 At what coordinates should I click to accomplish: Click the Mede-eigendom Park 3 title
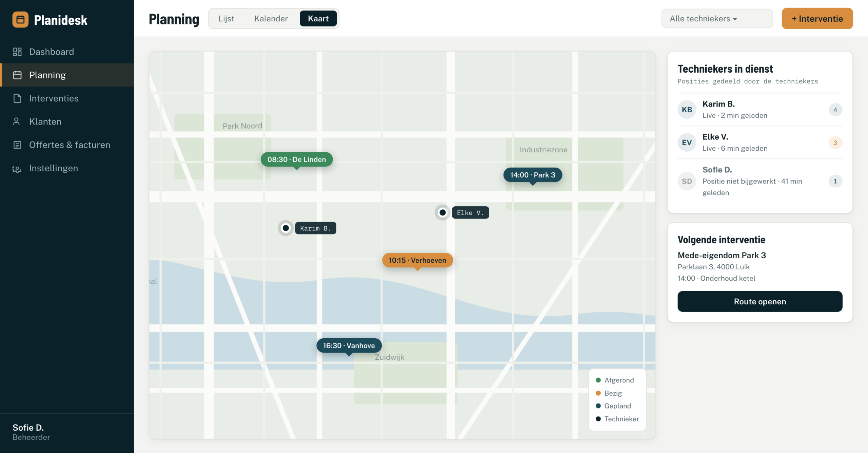[722, 255]
